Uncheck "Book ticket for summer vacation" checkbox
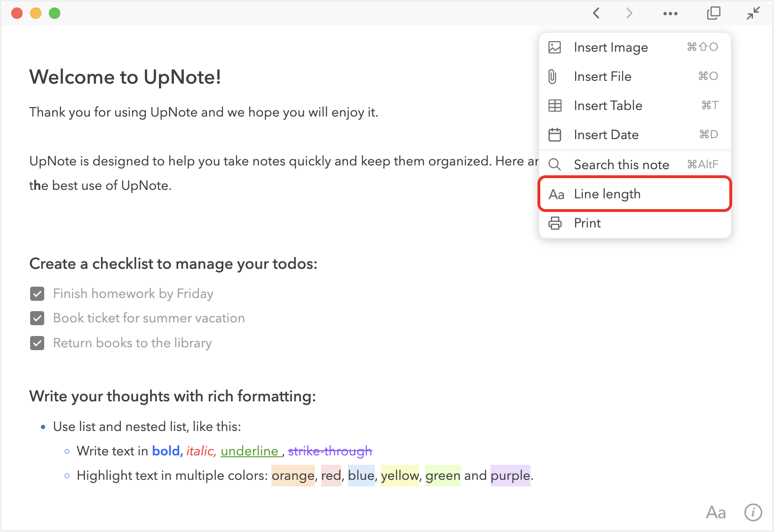Viewport: 774px width, 532px height. click(x=37, y=318)
